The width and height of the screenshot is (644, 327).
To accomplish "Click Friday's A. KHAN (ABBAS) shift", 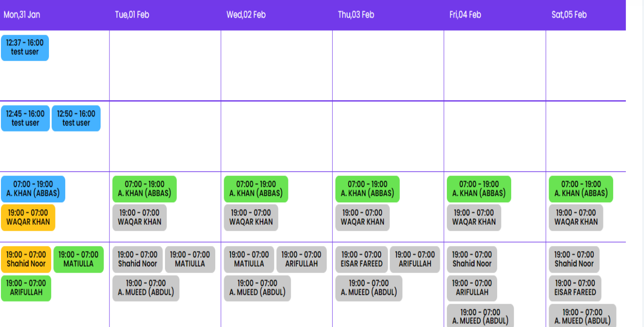I will coord(479,189).
